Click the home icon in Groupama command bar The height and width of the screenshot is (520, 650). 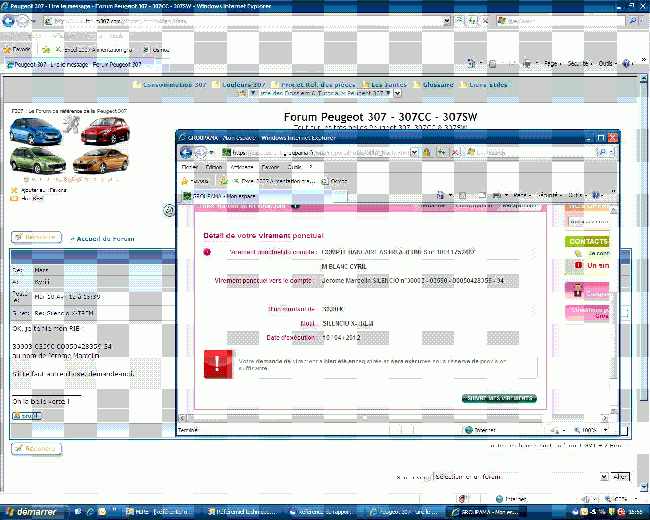tap(440, 195)
